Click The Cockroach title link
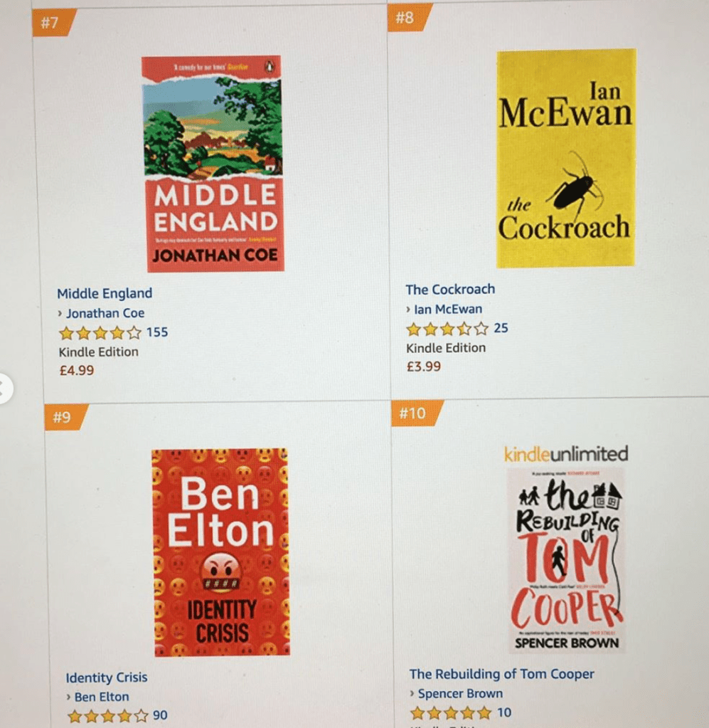 click(x=451, y=289)
